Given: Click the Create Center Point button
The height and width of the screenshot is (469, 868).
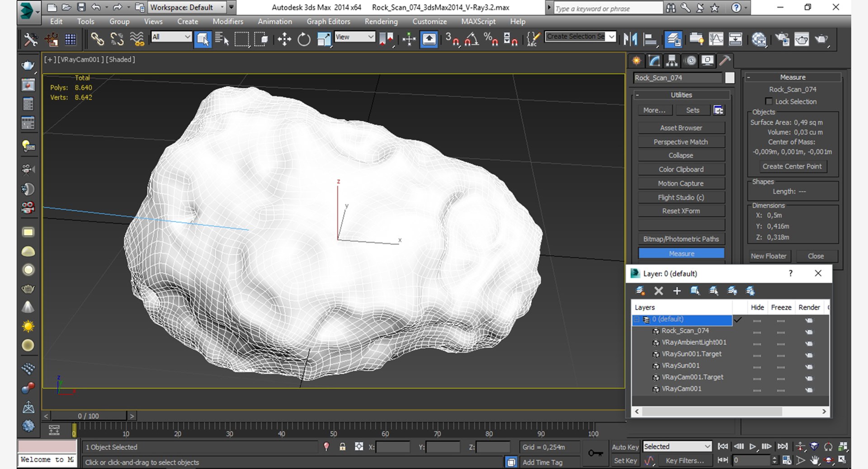Looking at the screenshot, I should pos(792,166).
